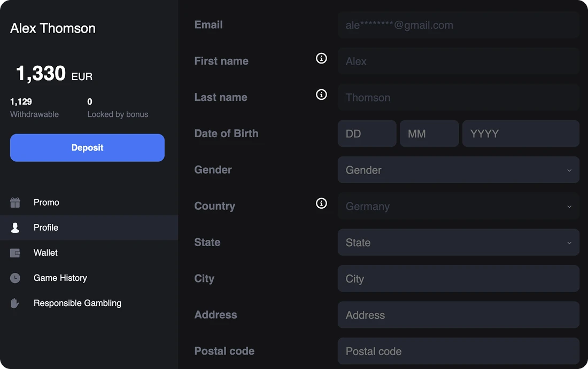Click the wallet icon in the sidebar

click(15, 253)
